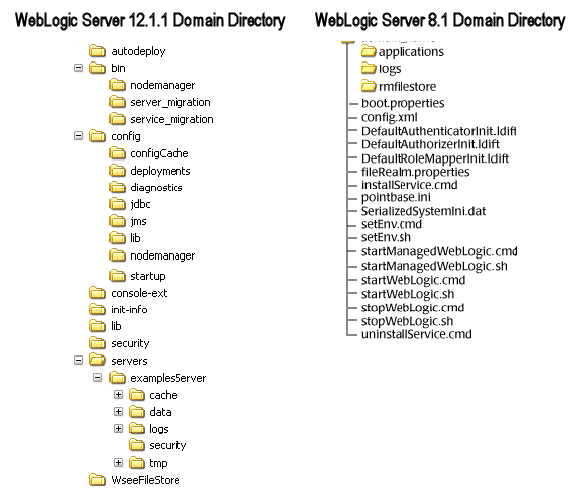This screenshot has width=585, height=491.
Task: Click WebLogic Server 12.1.1 Domain Directory heading
Action: 150,21
